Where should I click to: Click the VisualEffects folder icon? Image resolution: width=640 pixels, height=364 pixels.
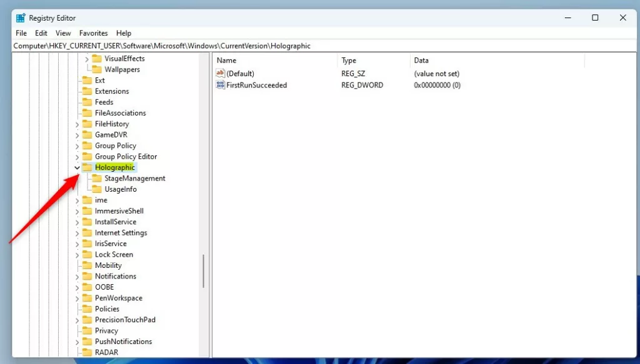[x=97, y=59]
